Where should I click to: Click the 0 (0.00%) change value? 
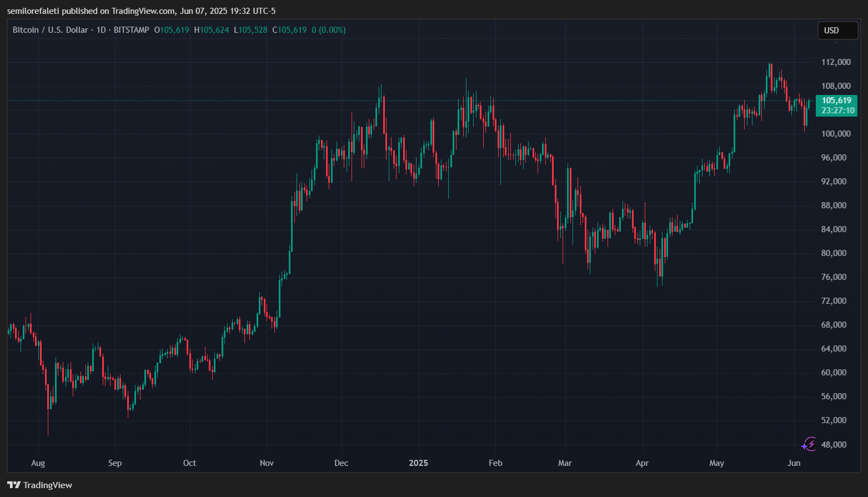coord(328,30)
